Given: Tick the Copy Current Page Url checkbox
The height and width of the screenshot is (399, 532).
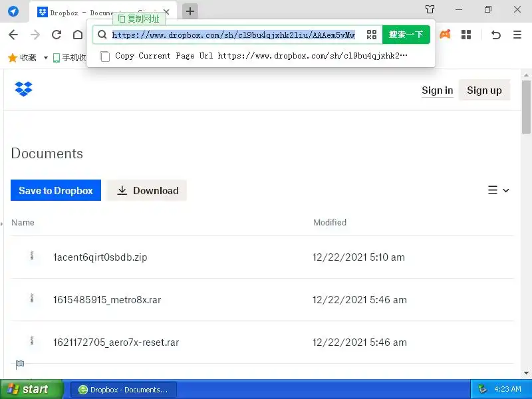Looking at the screenshot, I should click(x=105, y=57).
